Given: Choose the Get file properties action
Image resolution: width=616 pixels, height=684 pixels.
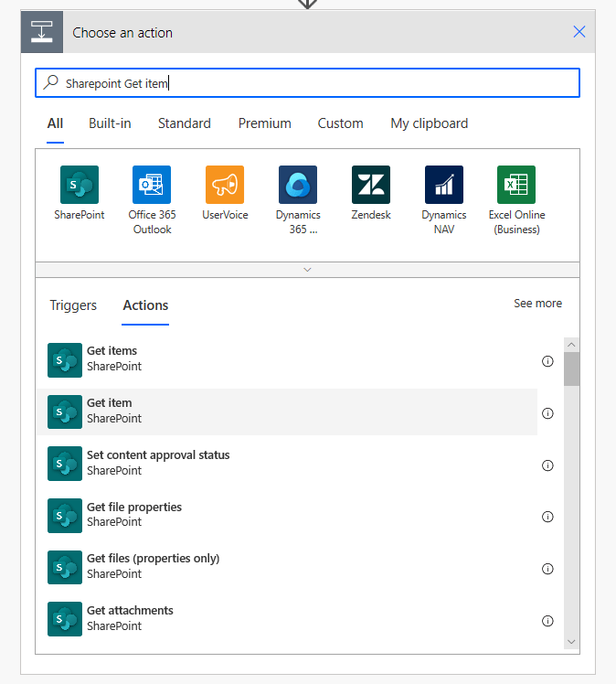Looking at the screenshot, I should click(287, 516).
